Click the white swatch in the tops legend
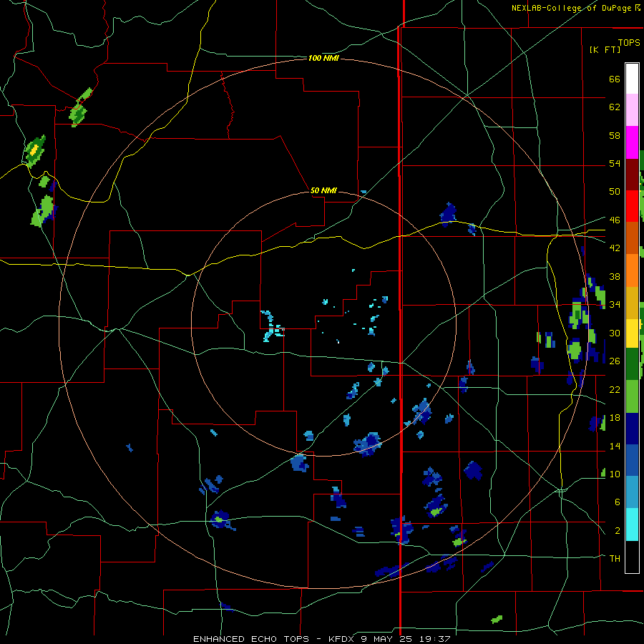This screenshot has height=644, width=644. tap(632, 79)
